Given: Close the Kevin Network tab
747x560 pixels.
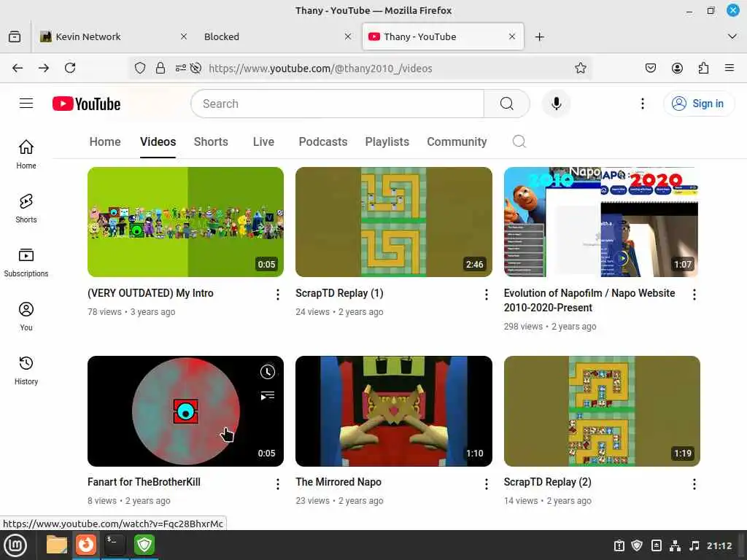Looking at the screenshot, I should coord(183,36).
